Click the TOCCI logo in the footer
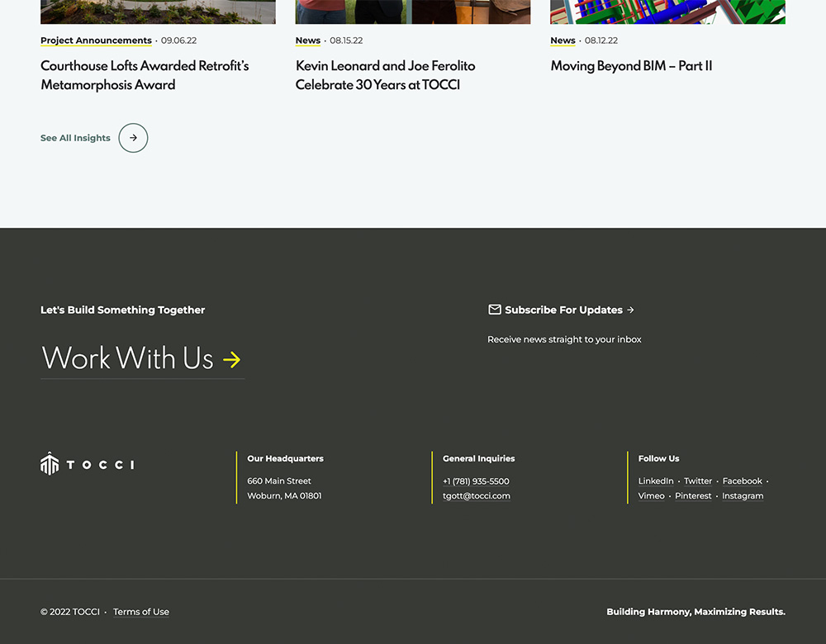Screen dimensions: 826x644 pos(87,464)
